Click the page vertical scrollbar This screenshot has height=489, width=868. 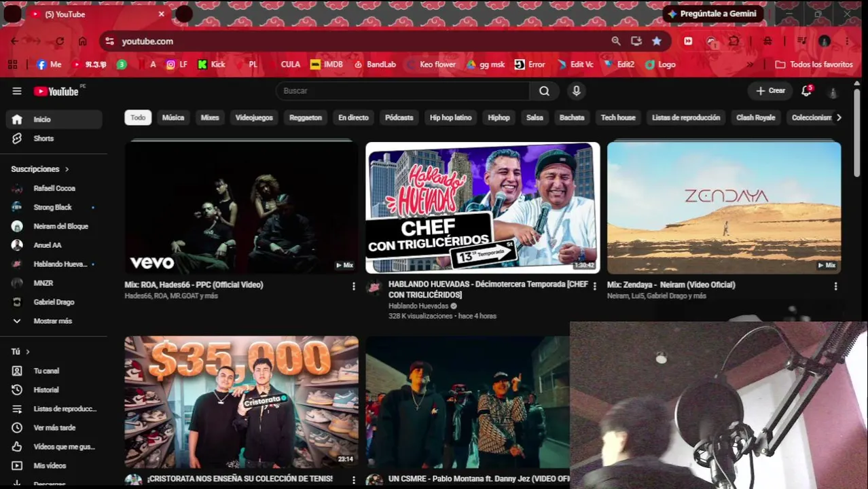click(857, 132)
